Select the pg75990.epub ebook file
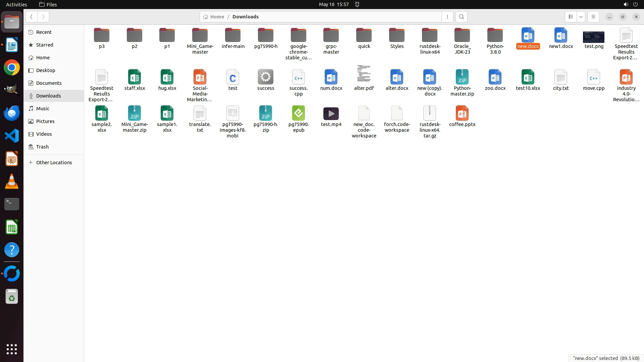 (298, 114)
